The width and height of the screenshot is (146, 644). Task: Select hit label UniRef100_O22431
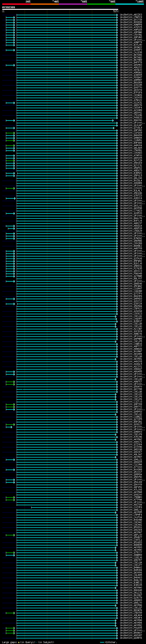pos(131,103)
